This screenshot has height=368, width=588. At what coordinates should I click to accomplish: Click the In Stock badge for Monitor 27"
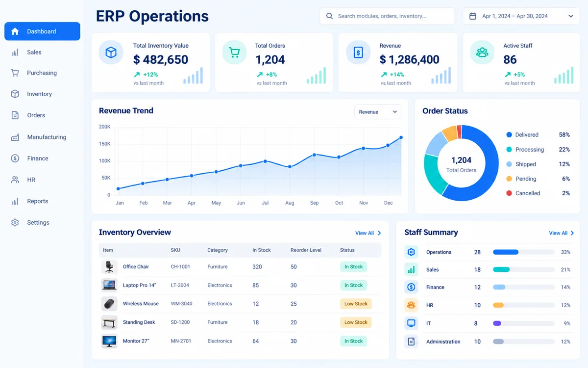click(353, 341)
